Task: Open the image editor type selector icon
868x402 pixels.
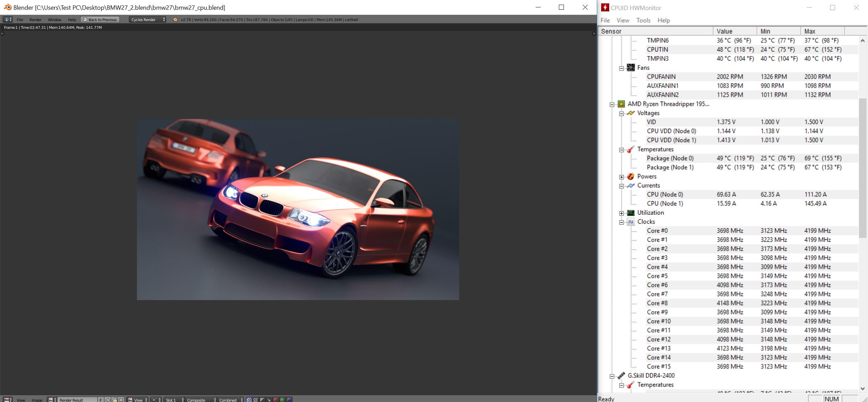Action: 8,400
